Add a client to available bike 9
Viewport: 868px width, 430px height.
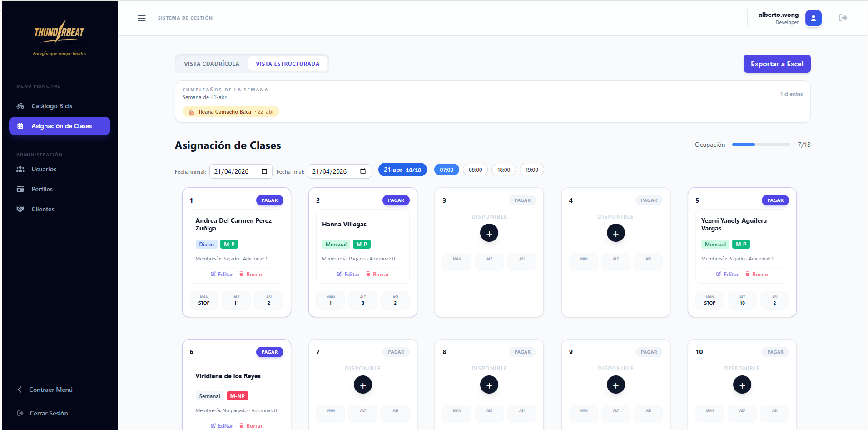click(x=615, y=385)
